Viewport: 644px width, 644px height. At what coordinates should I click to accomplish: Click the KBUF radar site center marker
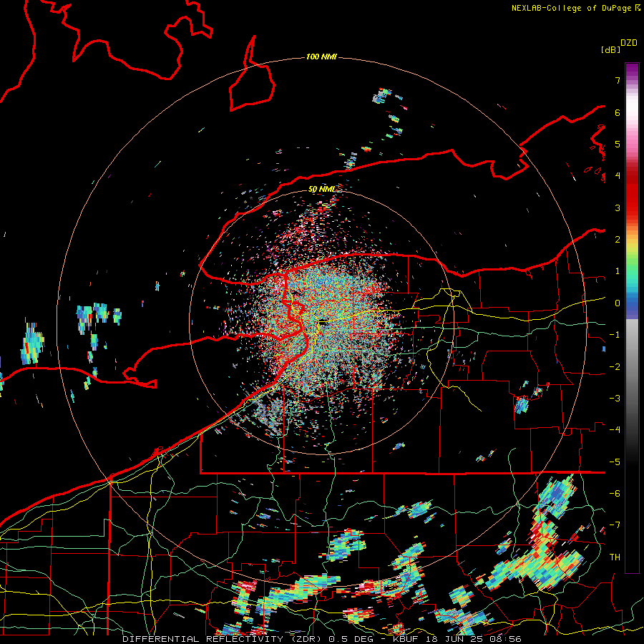(323, 323)
